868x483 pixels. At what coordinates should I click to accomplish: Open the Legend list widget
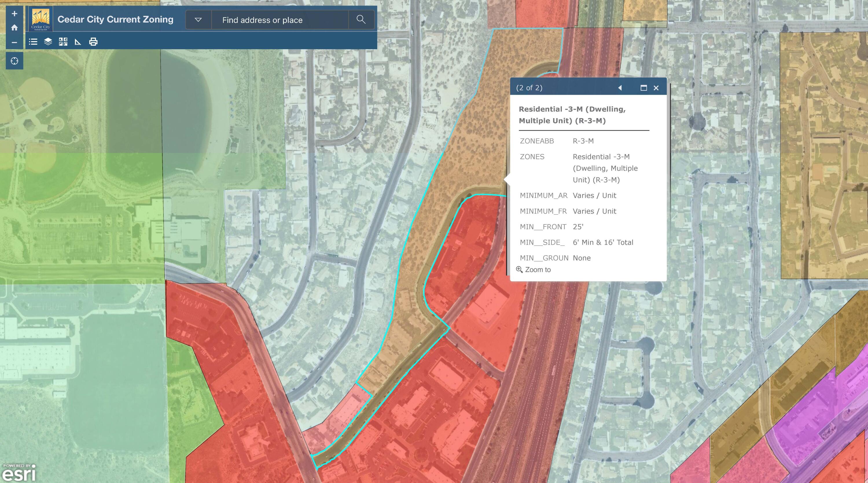point(33,42)
